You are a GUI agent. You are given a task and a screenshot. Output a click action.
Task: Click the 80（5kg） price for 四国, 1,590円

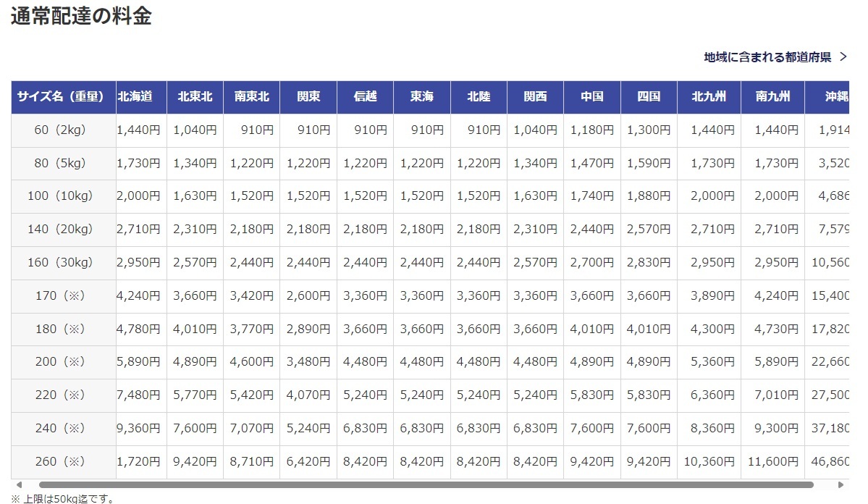[x=649, y=164]
